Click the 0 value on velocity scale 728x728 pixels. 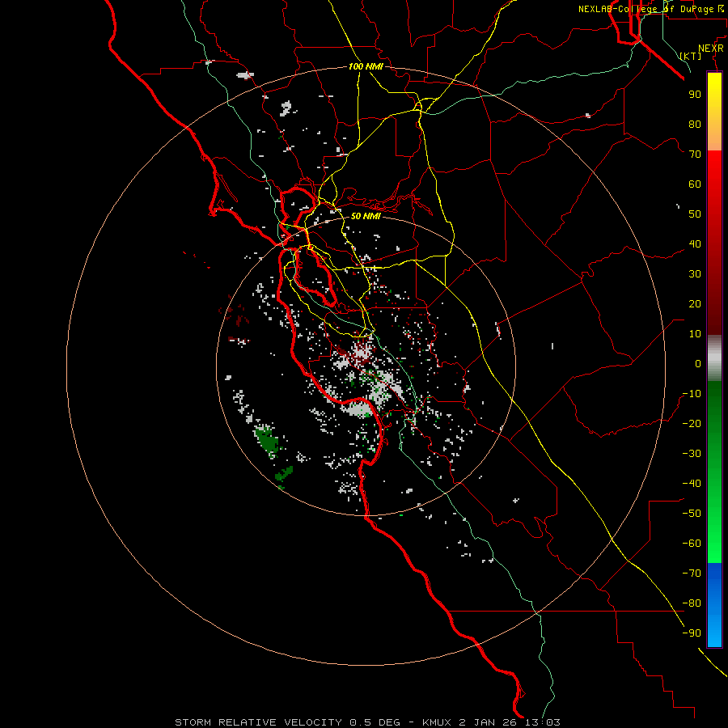tap(698, 363)
